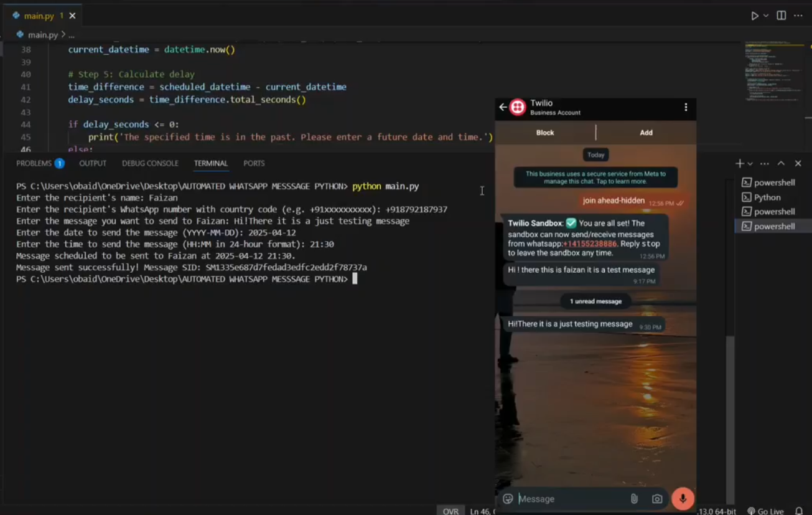Open editor More Actions ellipsis

click(798, 16)
